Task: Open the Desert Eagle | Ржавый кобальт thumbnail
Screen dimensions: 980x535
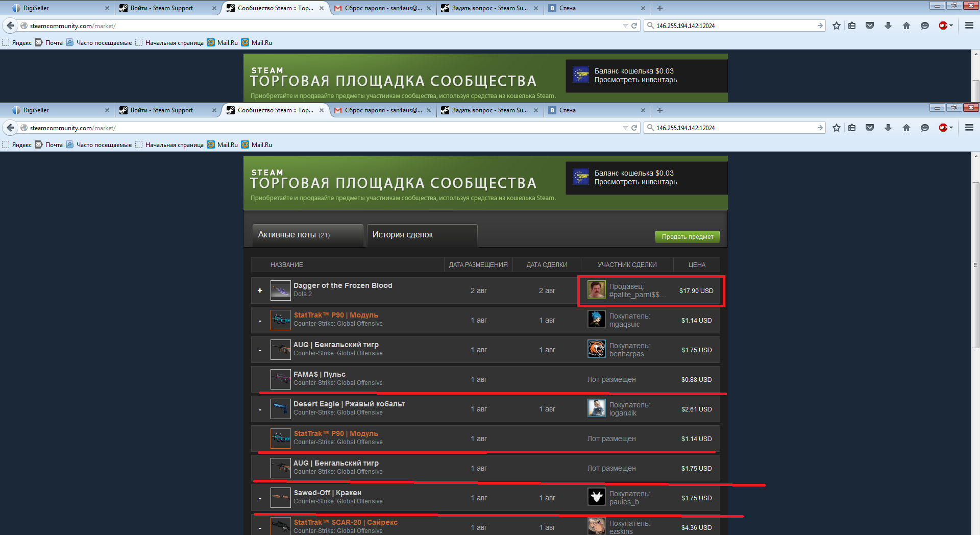Action: tap(280, 409)
